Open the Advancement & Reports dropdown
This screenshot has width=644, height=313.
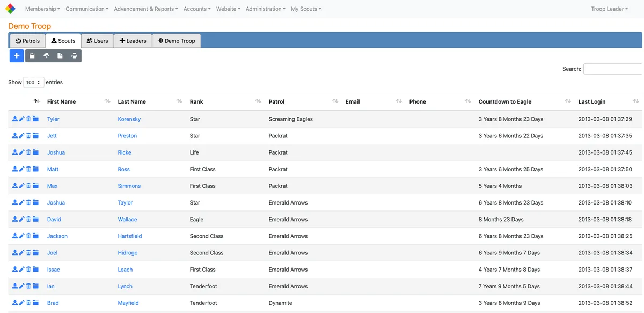click(x=145, y=9)
